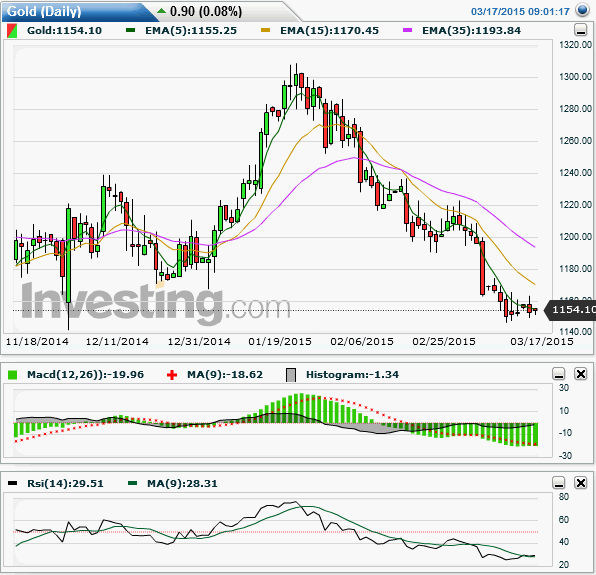596x575 pixels.
Task: Click the EMA(15):1170.45 legend label
Action: point(329,30)
